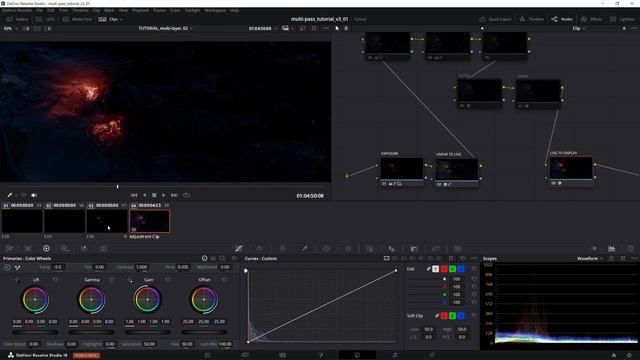Viewport: 640px width, 360px height.
Task: Open the Motion Effects palette icon
Action: pyautogui.click(x=103, y=248)
